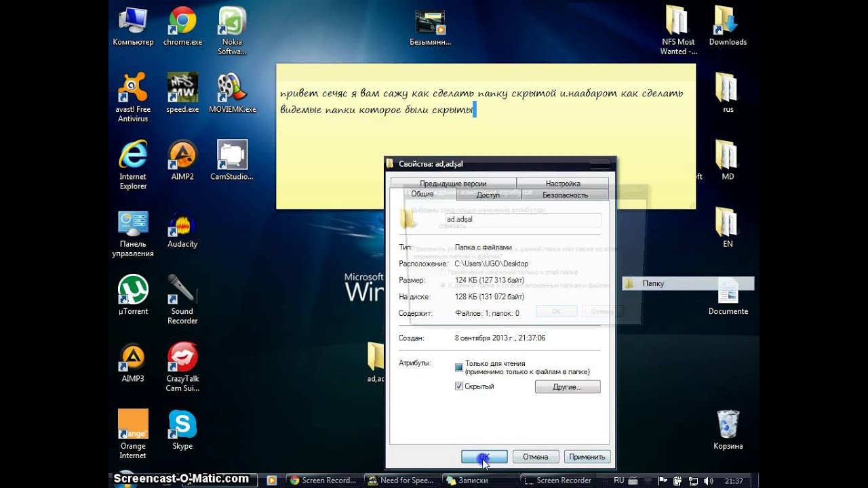Screen dimensions: 868x488
Task: Open the Sound Recorder shortcut
Action: (x=182, y=300)
